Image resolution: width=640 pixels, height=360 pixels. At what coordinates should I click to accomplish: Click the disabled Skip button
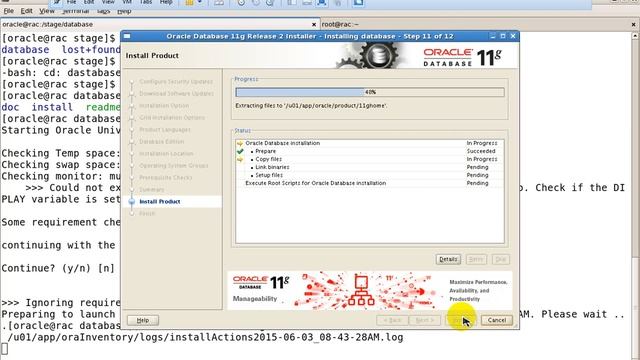(x=500, y=259)
